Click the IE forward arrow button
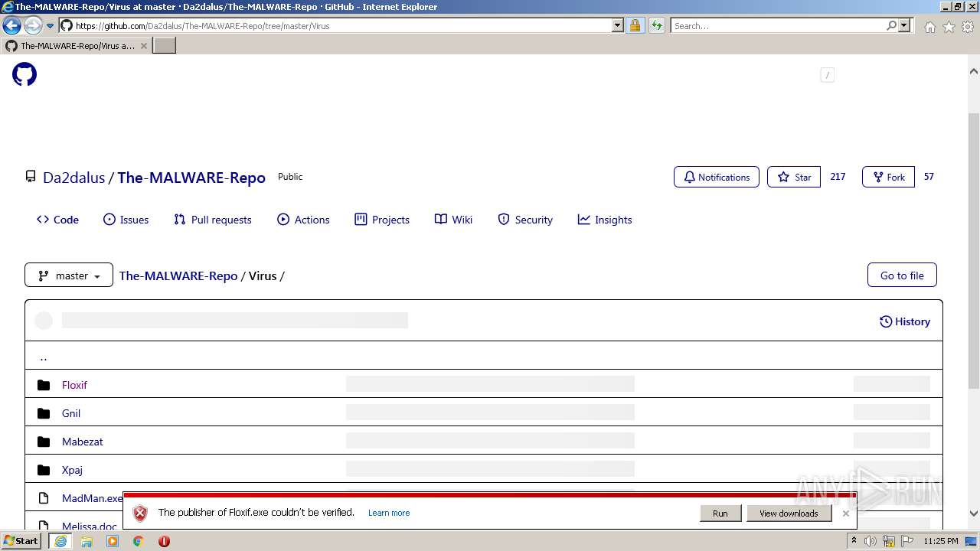Screen dimensions: 980x551 (33, 25)
